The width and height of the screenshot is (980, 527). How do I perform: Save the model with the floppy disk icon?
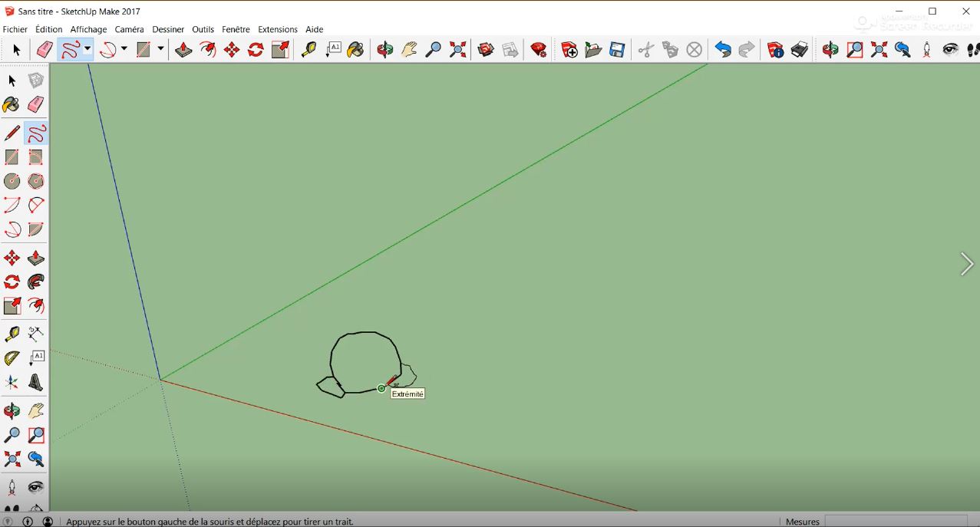(x=616, y=49)
